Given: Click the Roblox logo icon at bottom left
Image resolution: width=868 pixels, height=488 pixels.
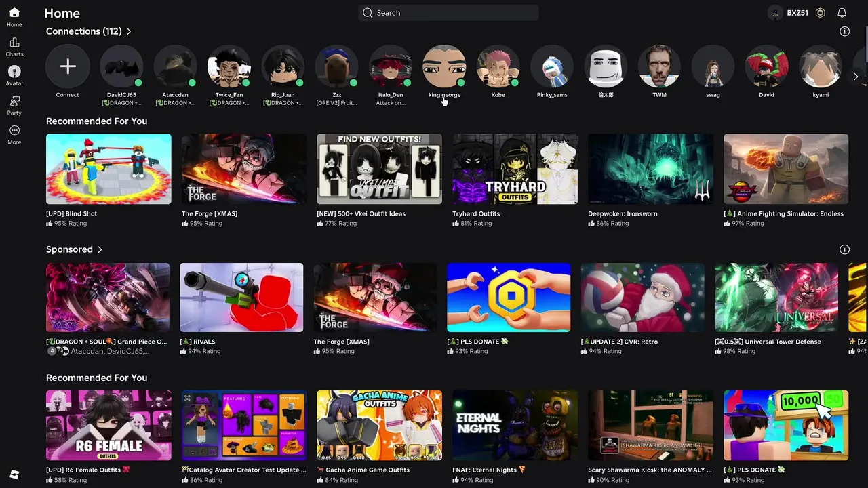Looking at the screenshot, I should tap(14, 474).
